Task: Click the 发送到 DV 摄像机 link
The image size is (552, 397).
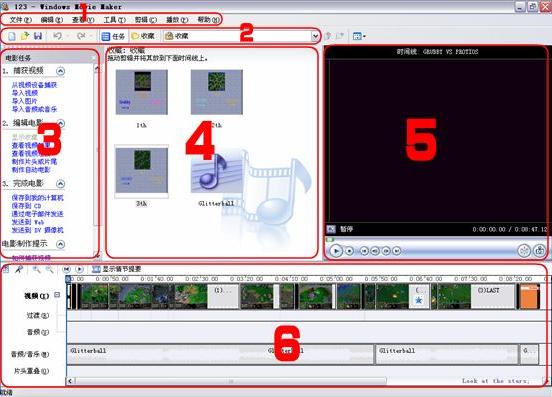Action: (37, 230)
